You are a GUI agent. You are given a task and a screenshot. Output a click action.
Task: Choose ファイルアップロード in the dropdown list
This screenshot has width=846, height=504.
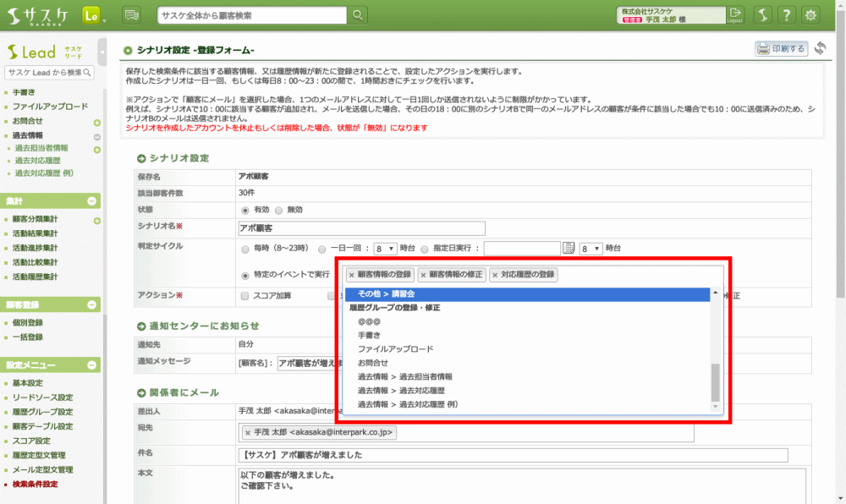pos(395,348)
